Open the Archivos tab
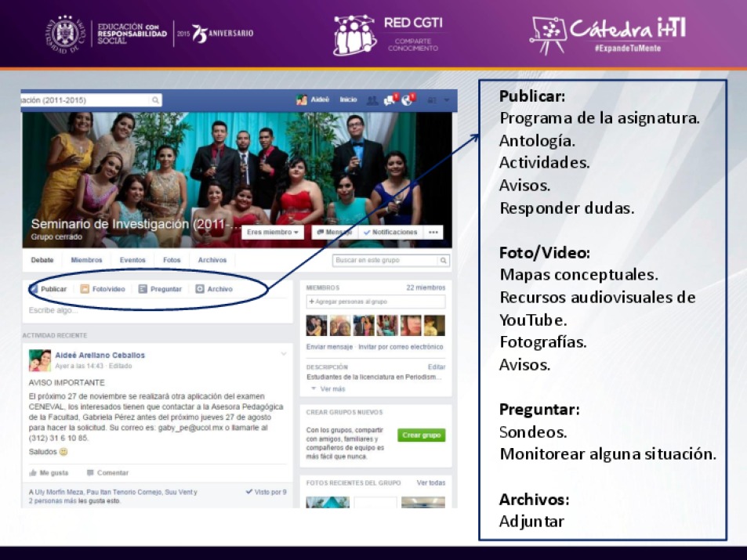This screenshot has width=747, height=560. click(212, 261)
